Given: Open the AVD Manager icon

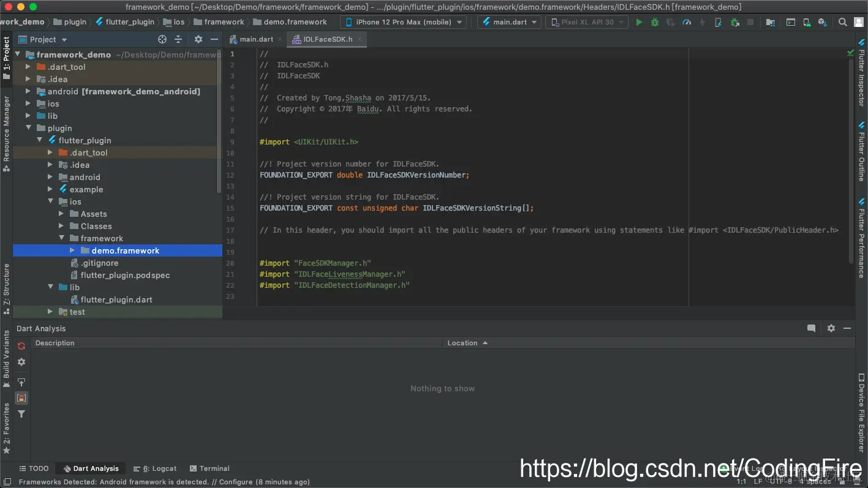Looking at the screenshot, I should pos(807,22).
